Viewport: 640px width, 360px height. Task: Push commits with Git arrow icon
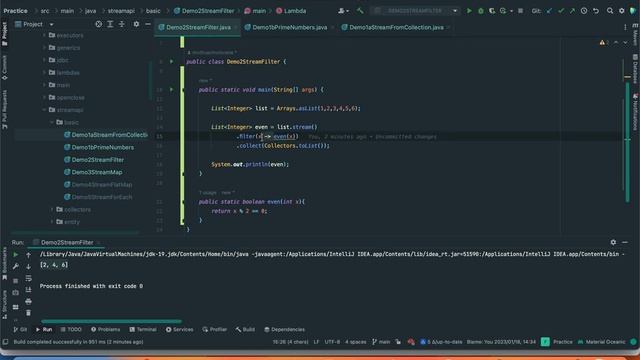pos(572,11)
